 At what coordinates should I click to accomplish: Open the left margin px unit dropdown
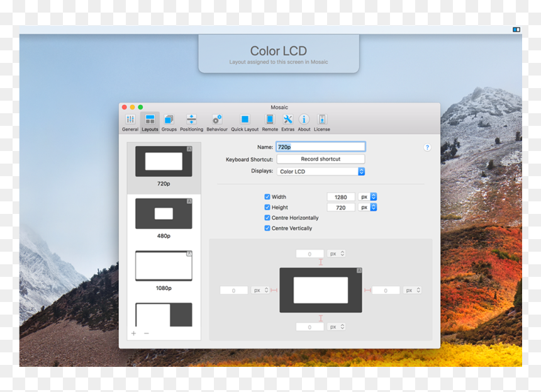point(260,290)
